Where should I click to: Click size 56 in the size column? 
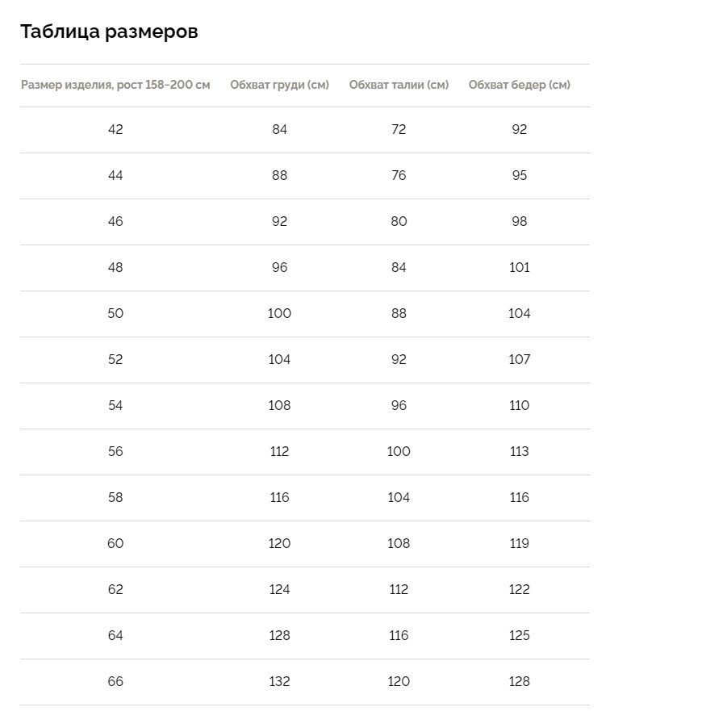click(x=115, y=451)
